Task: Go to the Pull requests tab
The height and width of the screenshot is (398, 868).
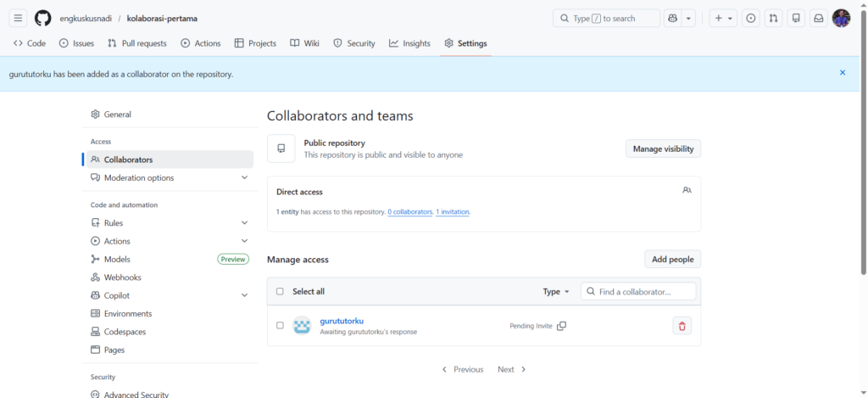Action: (137, 43)
